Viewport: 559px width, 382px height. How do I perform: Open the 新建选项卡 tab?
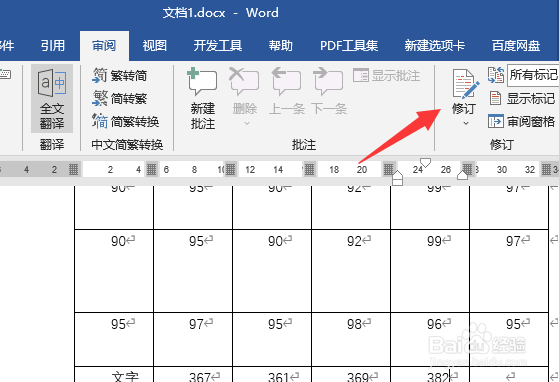point(434,46)
